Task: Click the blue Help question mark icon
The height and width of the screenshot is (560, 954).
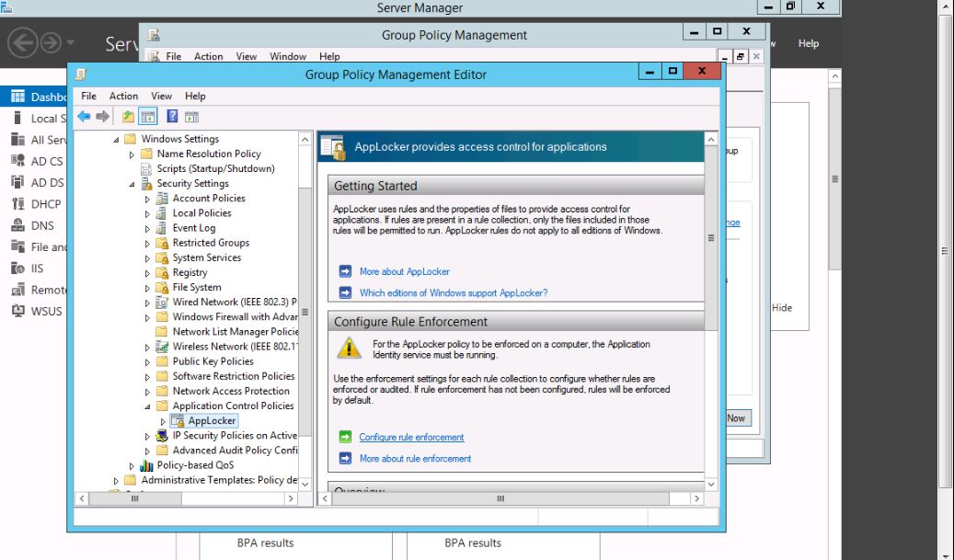Action: click(171, 117)
